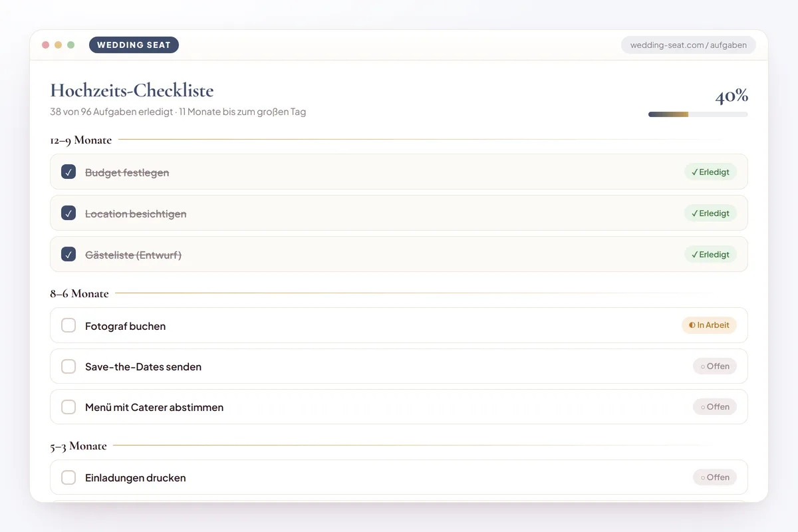The width and height of the screenshot is (798, 532).
Task: Check the Fotograf buchen checkbox
Action: [68, 326]
